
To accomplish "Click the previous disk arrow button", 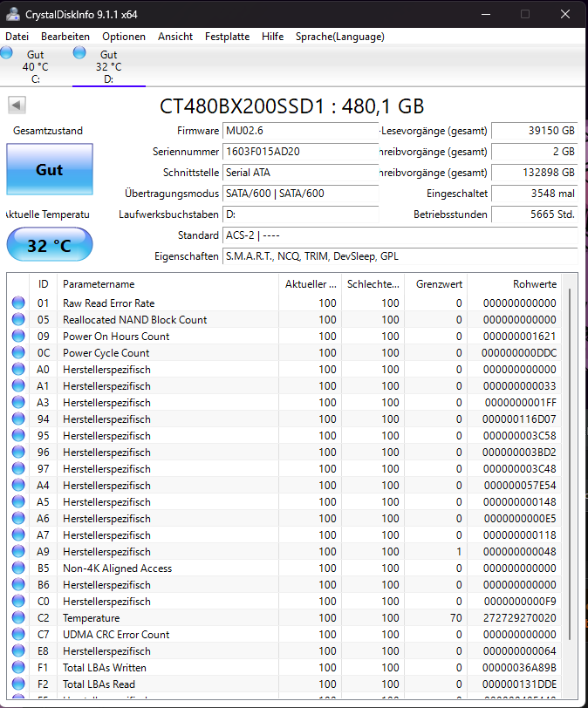I will pyautogui.click(x=17, y=106).
